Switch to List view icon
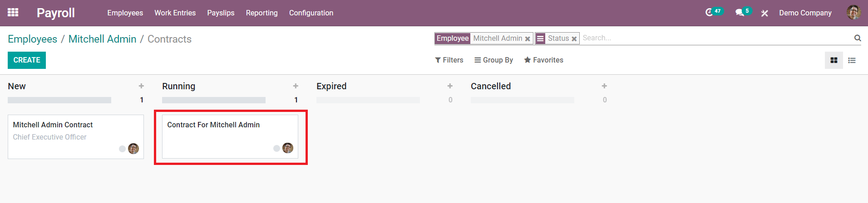 pyautogui.click(x=852, y=60)
